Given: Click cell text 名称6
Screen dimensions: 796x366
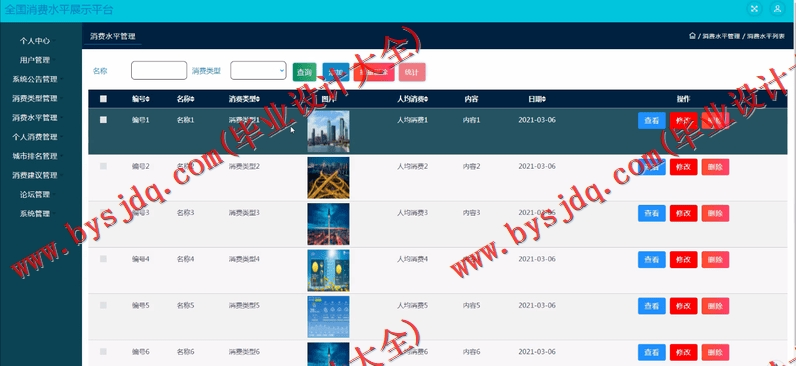Looking at the screenshot, I should pos(185,352).
